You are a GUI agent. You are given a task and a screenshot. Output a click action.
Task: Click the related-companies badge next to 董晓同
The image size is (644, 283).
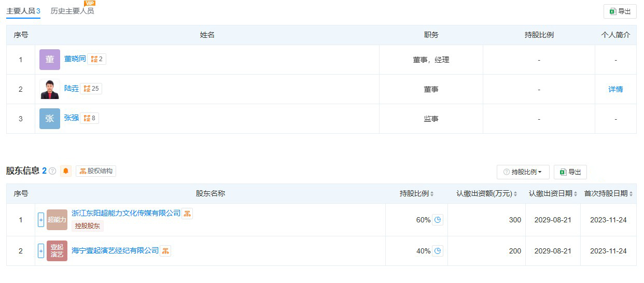[97, 59]
